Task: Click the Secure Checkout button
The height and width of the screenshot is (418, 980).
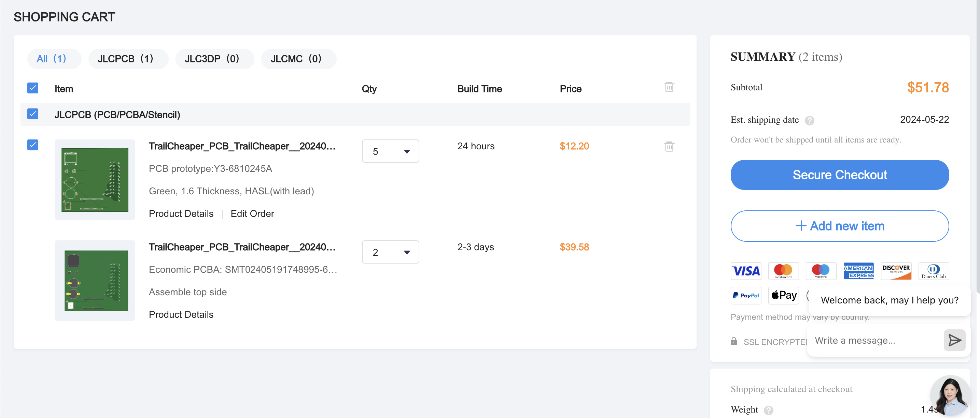Action: (839, 175)
